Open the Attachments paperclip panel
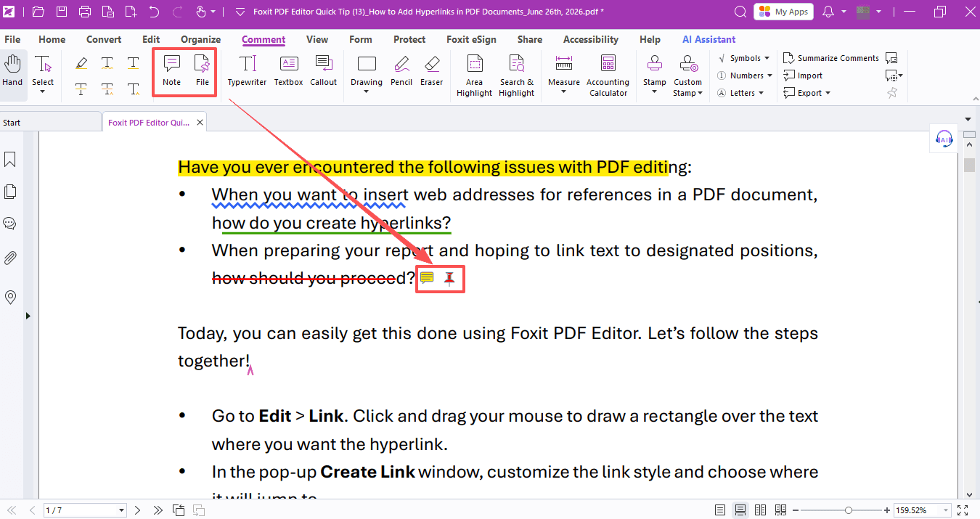The height and width of the screenshot is (519, 980). 10,258
